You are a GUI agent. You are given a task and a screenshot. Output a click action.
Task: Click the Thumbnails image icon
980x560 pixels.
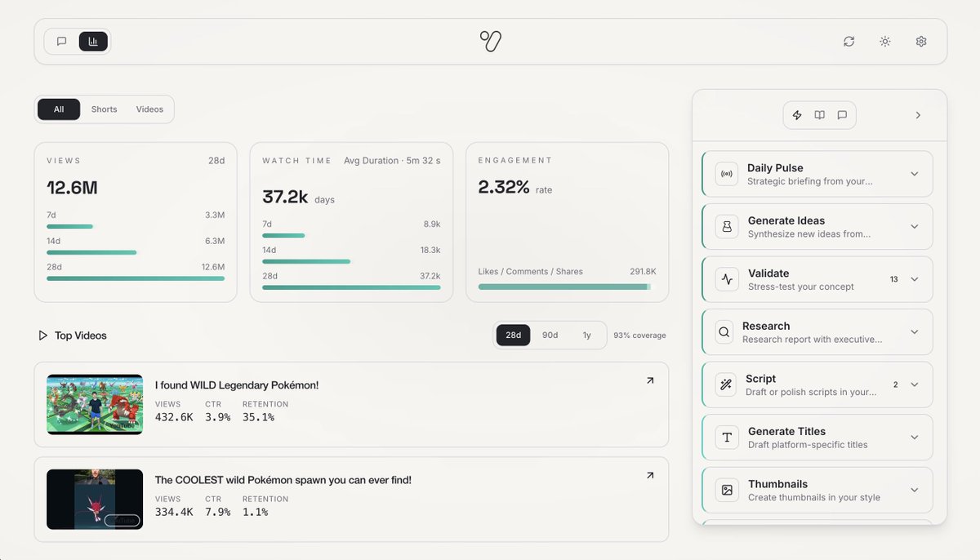(x=727, y=490)
